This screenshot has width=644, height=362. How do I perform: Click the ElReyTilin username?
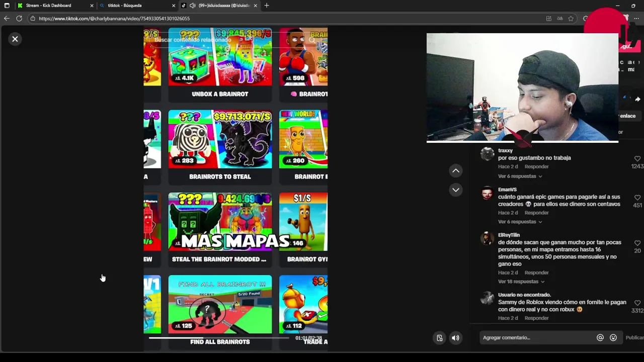point(509,235)
